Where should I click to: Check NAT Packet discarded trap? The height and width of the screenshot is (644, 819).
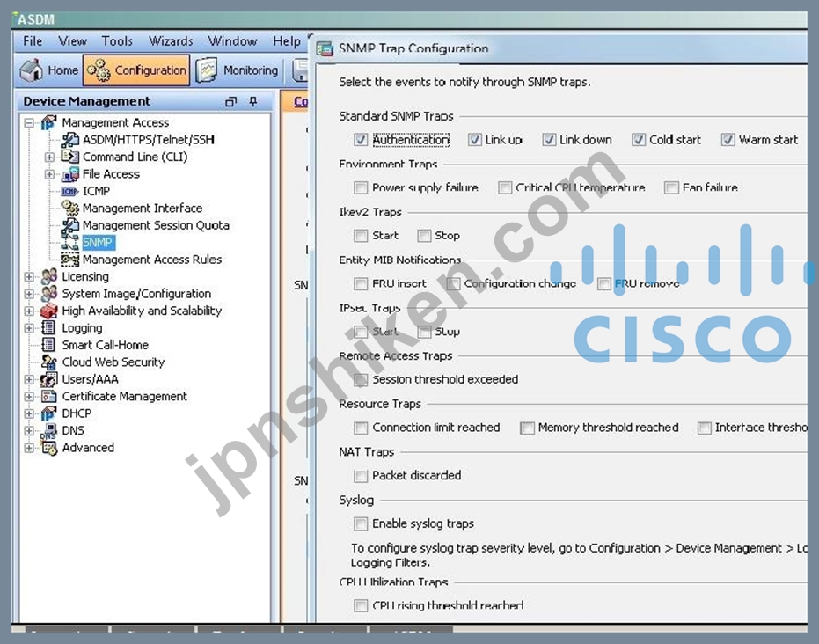pos(361,476)
